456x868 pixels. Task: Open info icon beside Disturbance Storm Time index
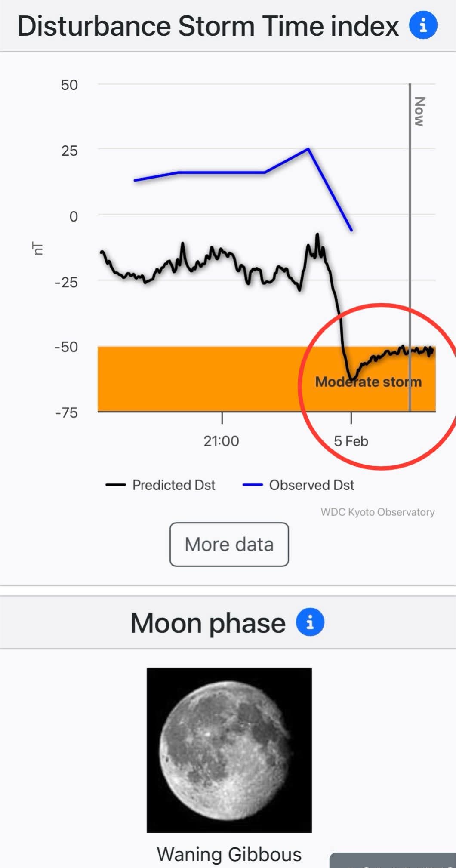tap(423, 25)
